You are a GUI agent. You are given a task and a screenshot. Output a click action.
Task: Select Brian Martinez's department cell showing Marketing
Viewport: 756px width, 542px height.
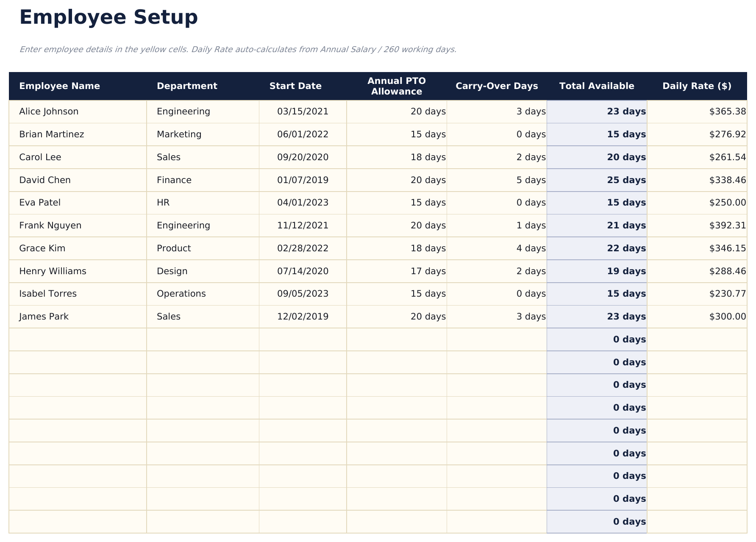coord(179,134)
